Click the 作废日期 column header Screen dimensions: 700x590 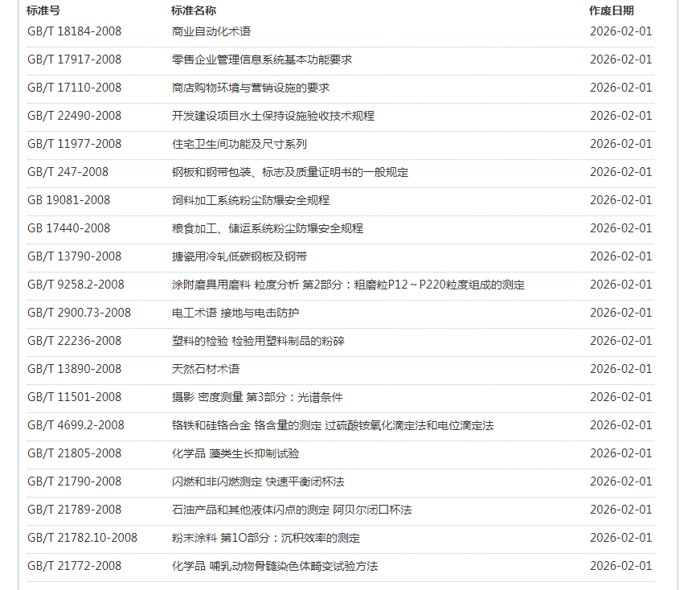pos(611,10)
